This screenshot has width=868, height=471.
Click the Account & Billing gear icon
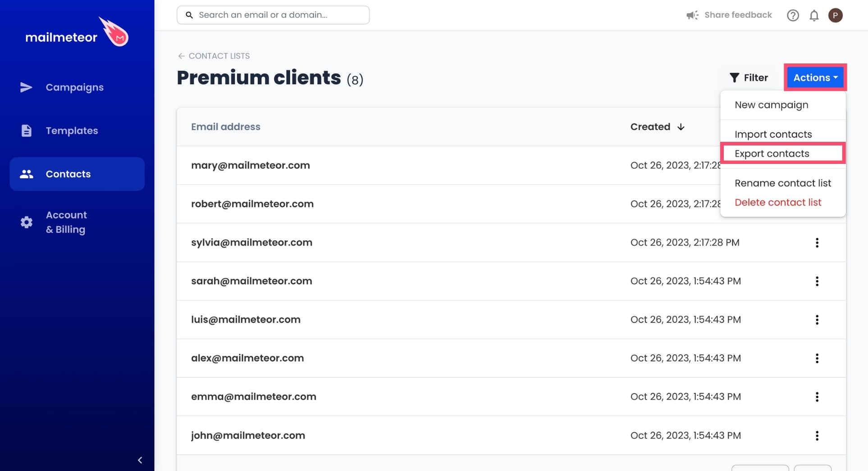click(x=26, y=222)
